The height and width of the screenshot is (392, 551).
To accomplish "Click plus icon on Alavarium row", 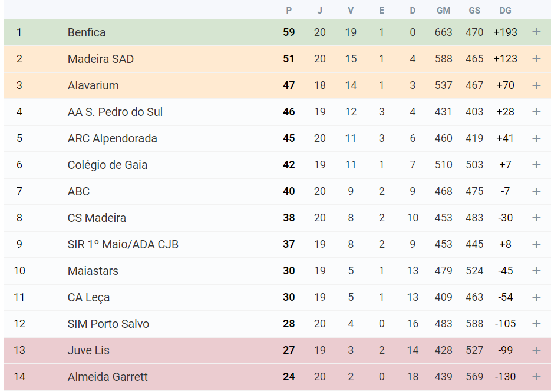I will coord(536,85).
